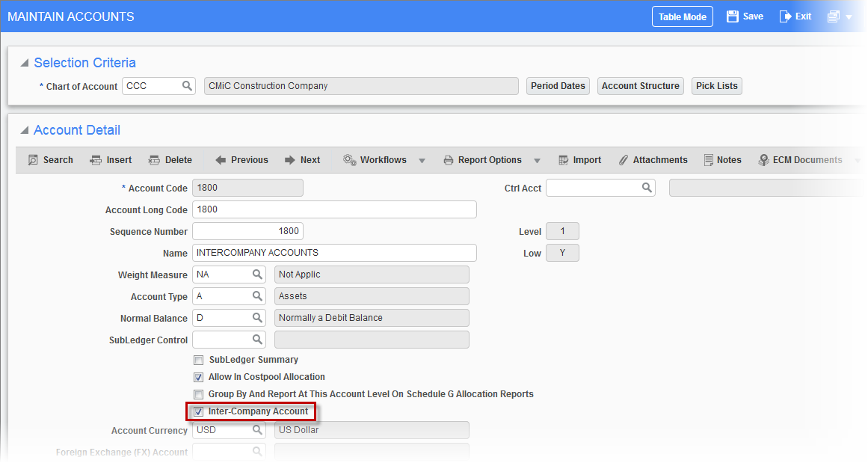Click the Notes toolbar label
The width and height of the screenshot is (868, 463).
coord(729,160)
